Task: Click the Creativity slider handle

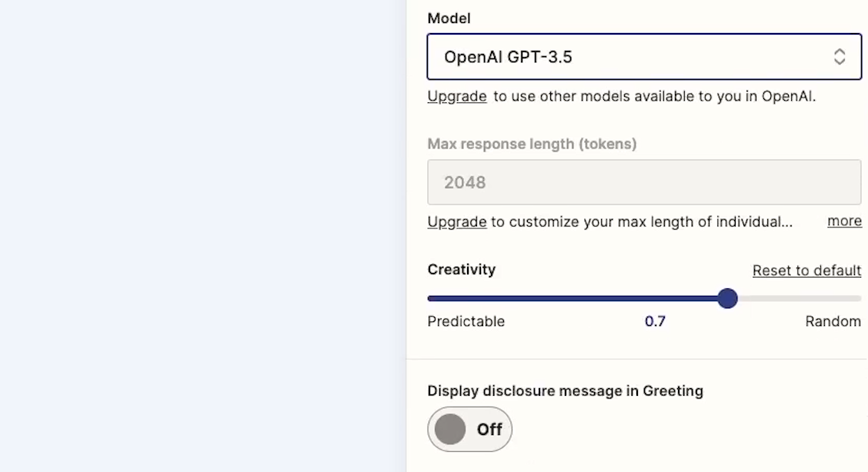Action: 727,298
